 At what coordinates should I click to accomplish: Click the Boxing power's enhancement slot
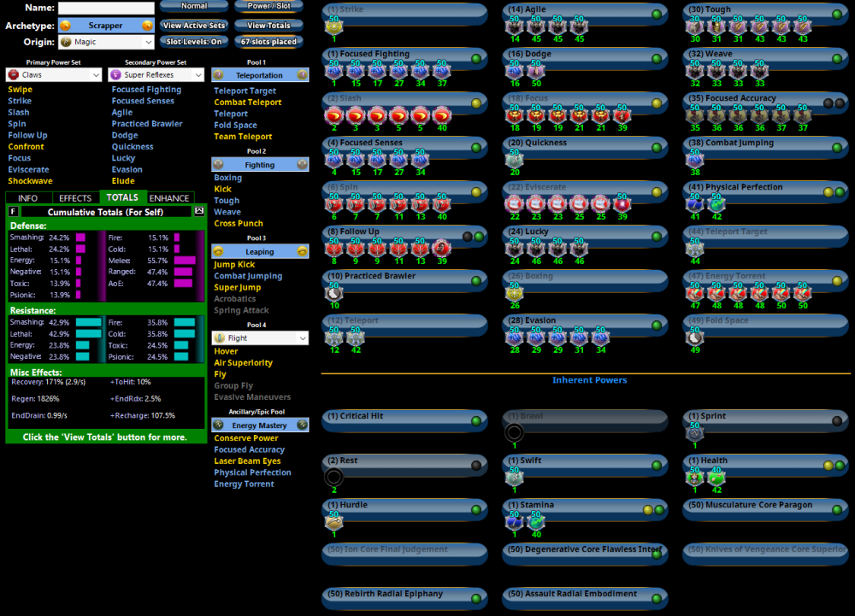point(514,294)
